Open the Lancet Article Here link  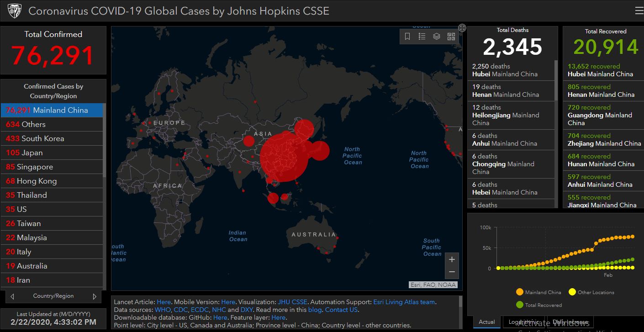pyautogui.click(x=164, y=302)
